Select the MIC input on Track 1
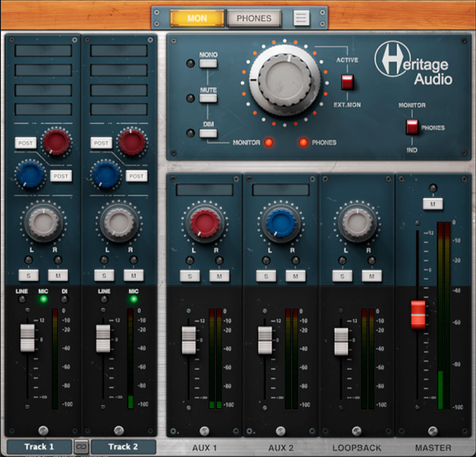Screen dimensions: 476x457 click(43, 299)
